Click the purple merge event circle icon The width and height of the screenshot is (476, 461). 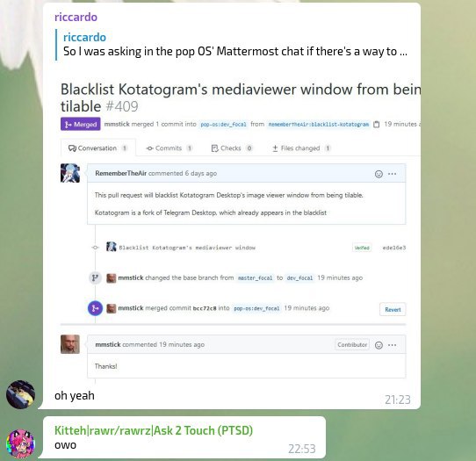(95, 308)
